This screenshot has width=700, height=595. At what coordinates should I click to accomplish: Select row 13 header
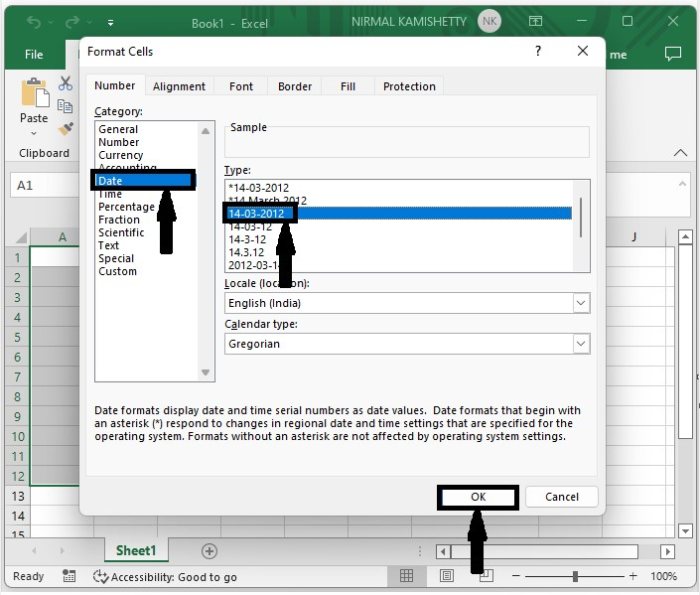(17, 496)
